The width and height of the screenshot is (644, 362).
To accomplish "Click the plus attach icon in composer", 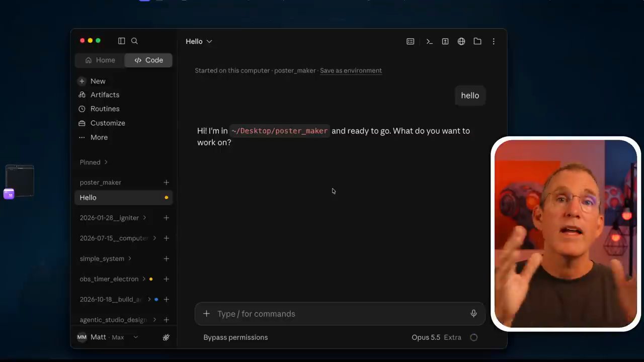I will pyautogui.click(x=206, y=314).
